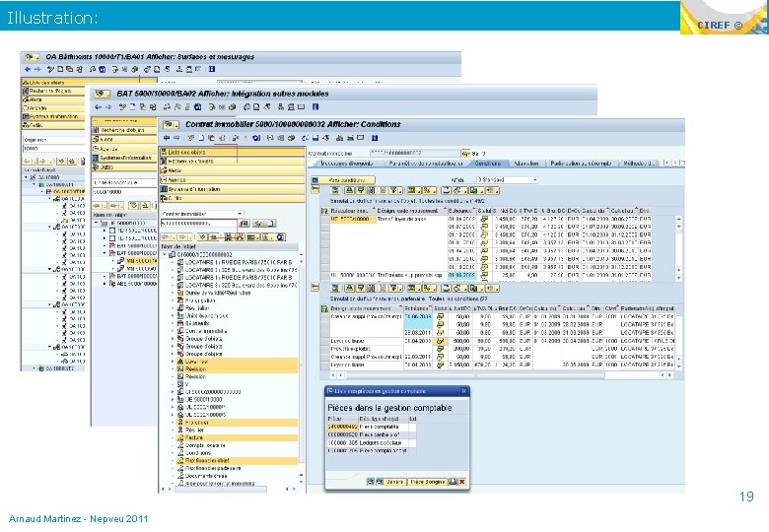Expand UE 5000/10000 node in BAT window tree

click(97, 223)
